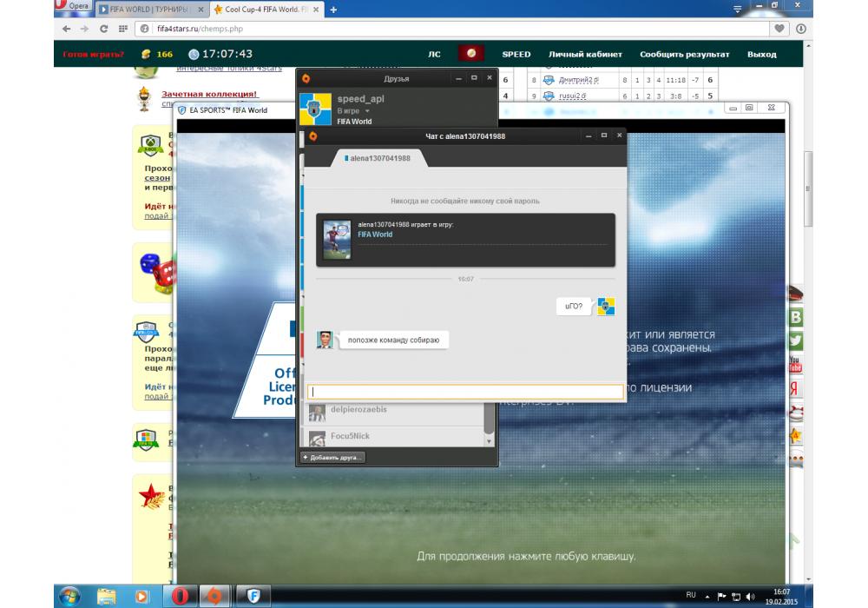Show hidden system tray icons
The image size is (868, 608).
[x=707, y=596]
